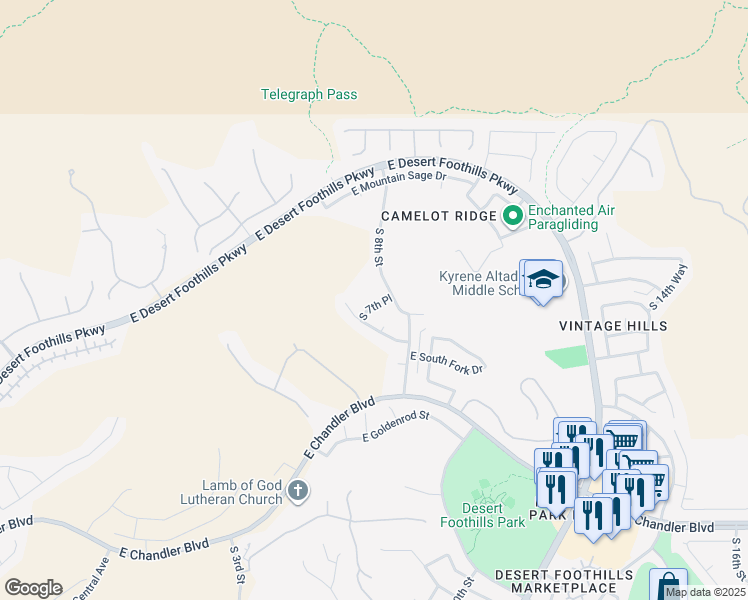
Task: Select the Camelot Ridge neighborhood label
Action: coord(439,216)
